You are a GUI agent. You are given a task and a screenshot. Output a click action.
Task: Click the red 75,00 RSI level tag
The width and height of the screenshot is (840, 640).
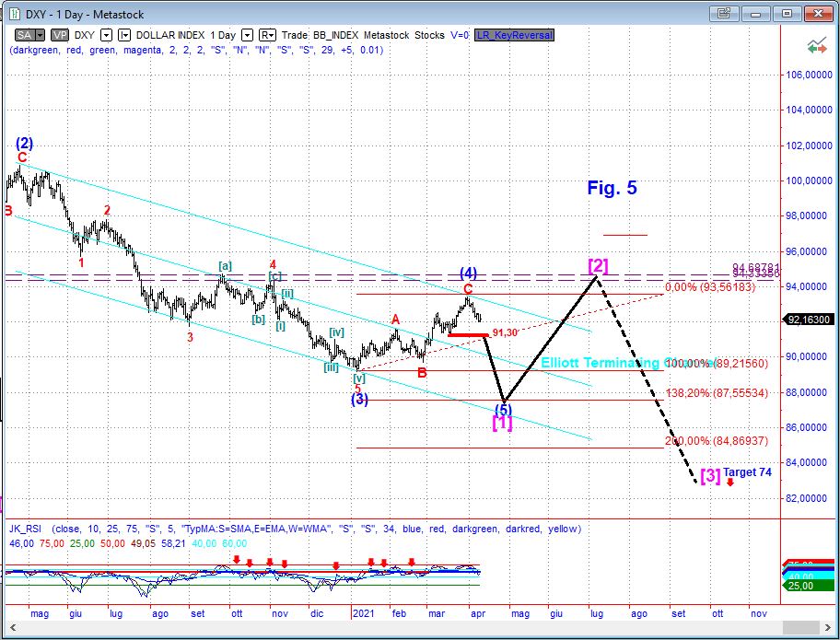click(x=809, y=564)
